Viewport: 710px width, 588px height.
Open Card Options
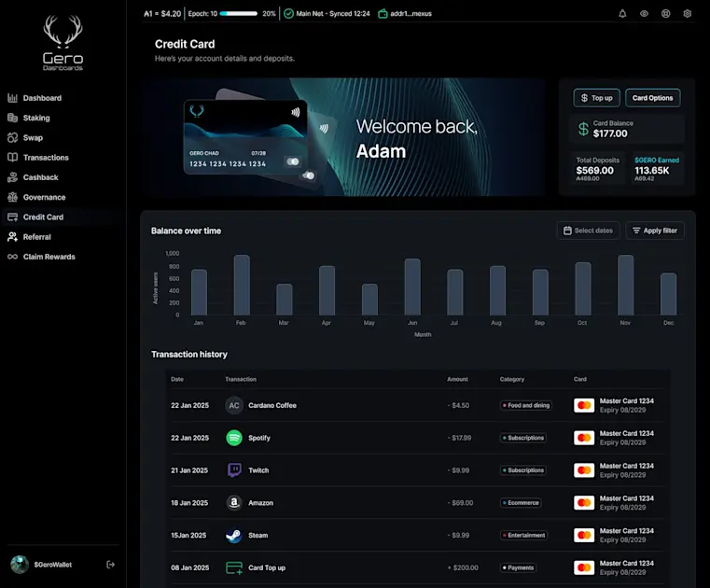tap(652, 98)
